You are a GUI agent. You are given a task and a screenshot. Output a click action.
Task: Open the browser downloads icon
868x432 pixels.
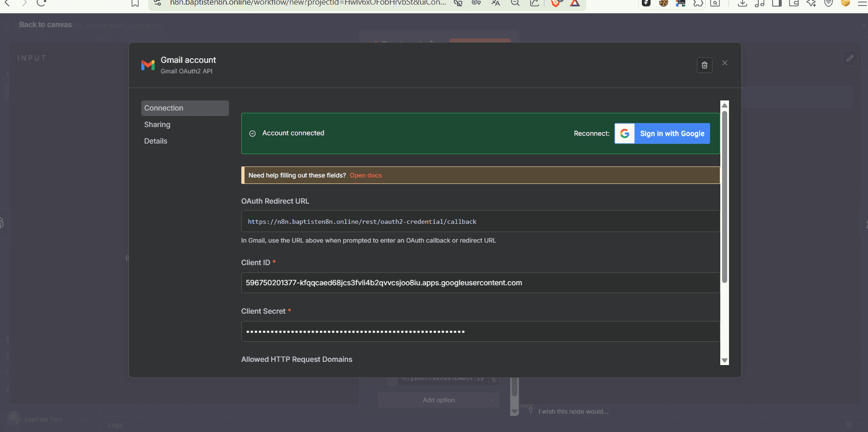(742, 3)
